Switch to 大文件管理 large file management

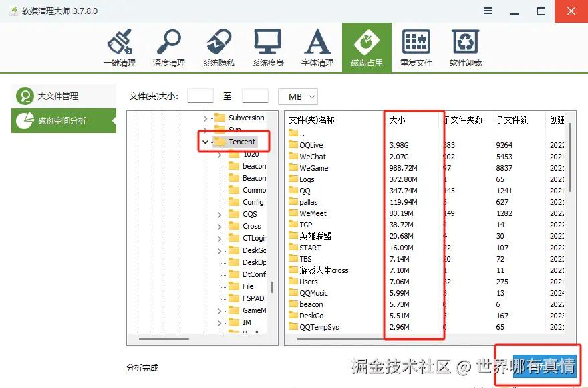(x=63, y=96)
